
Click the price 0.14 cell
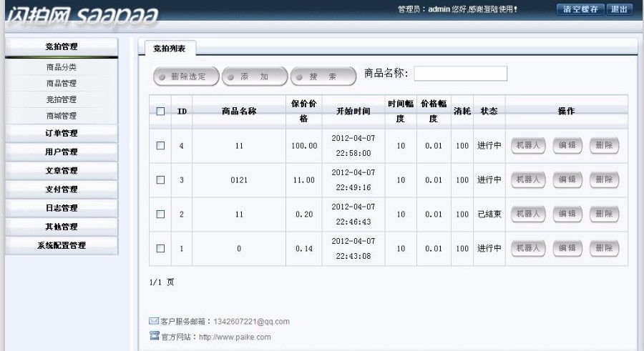304,248
